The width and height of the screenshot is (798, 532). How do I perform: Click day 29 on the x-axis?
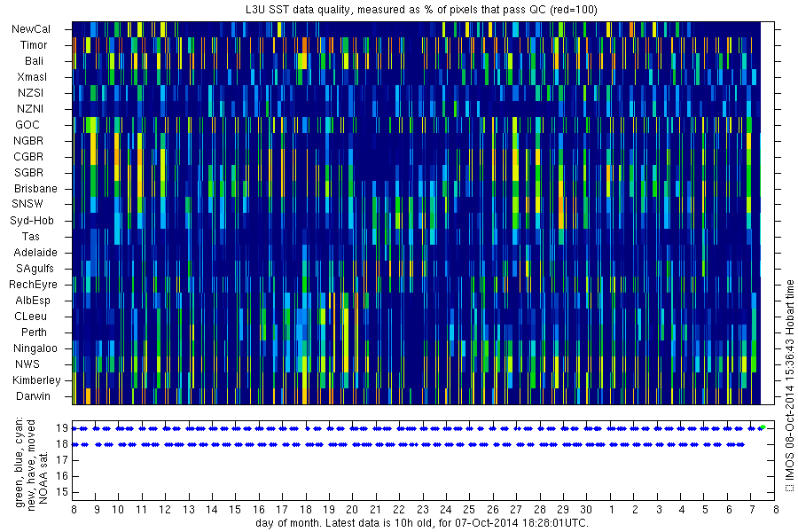tap(563, 510)
